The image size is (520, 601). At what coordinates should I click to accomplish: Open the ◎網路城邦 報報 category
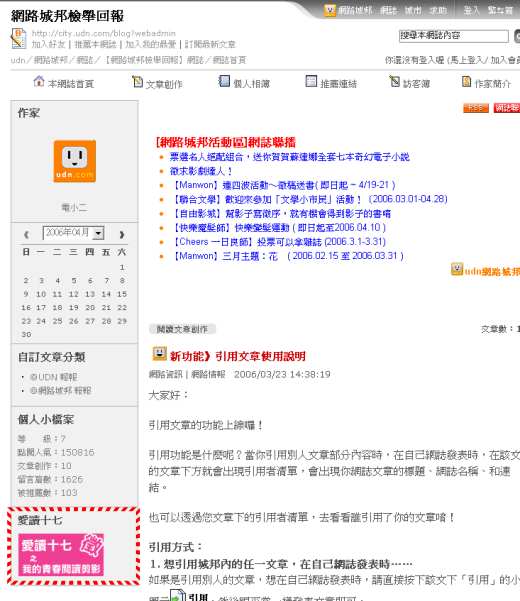point(61,391)
